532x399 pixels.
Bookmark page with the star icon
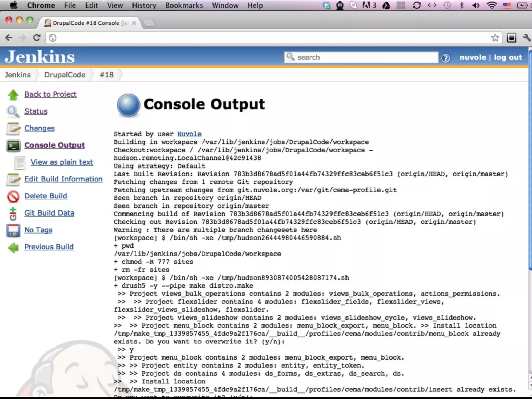click(x=495, y=38)
